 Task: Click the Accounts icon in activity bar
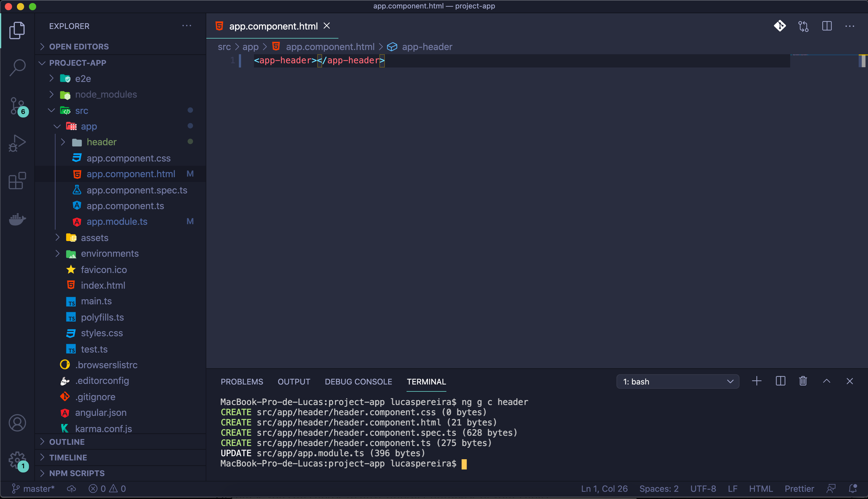(x=17, y=423)
